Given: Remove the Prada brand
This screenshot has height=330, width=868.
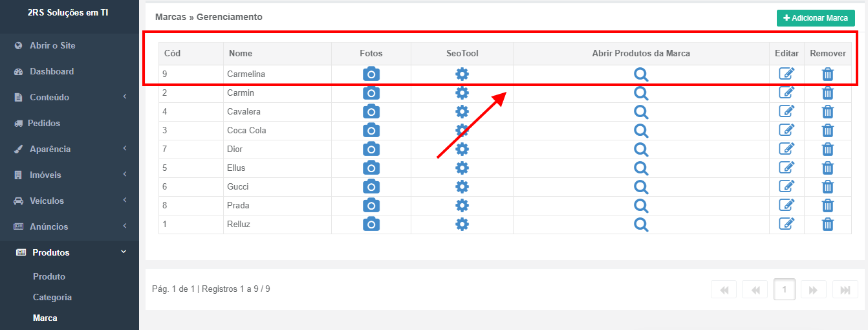Looking at the screenshot, I should tap(828, 205).
